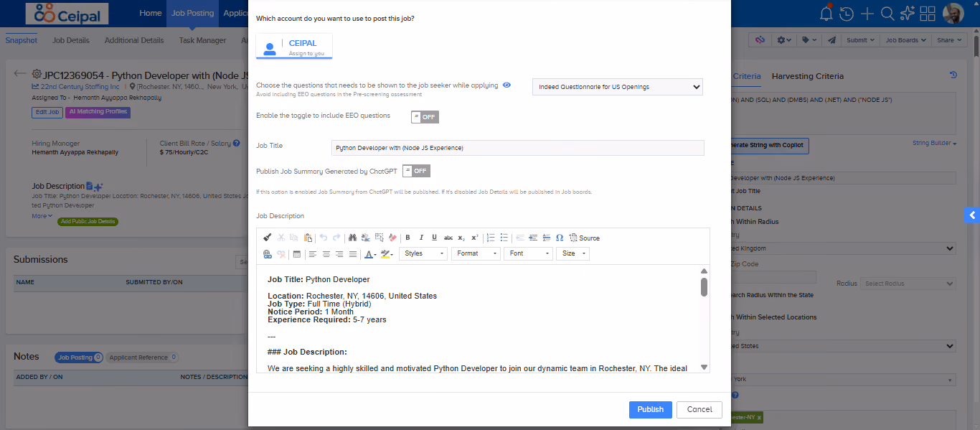
Task: Click the format painter (copy formatting) icon
Action: pyautogui.click(x=268, y=238)
